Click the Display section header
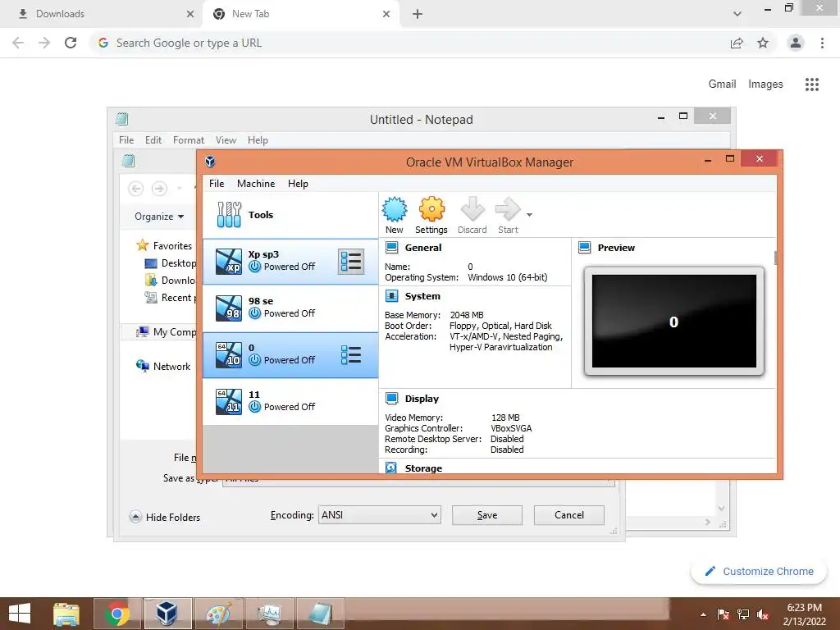 [422, 399]
